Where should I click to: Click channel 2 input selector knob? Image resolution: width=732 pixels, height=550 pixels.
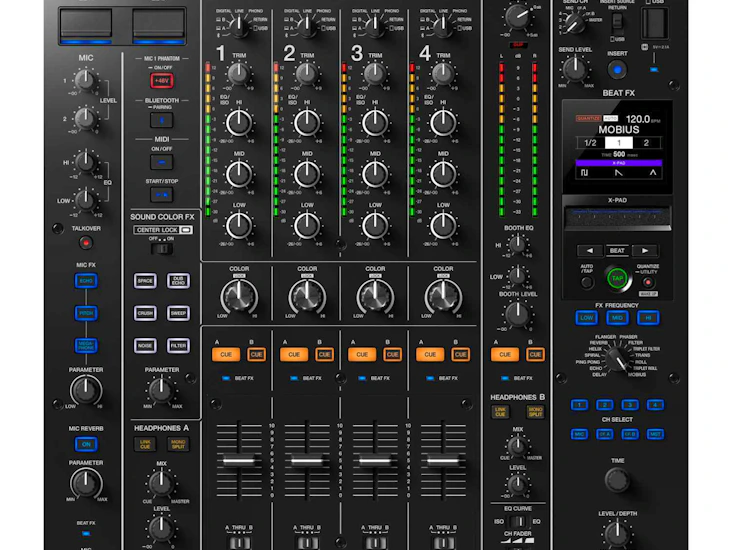click(x=307, y=26)
